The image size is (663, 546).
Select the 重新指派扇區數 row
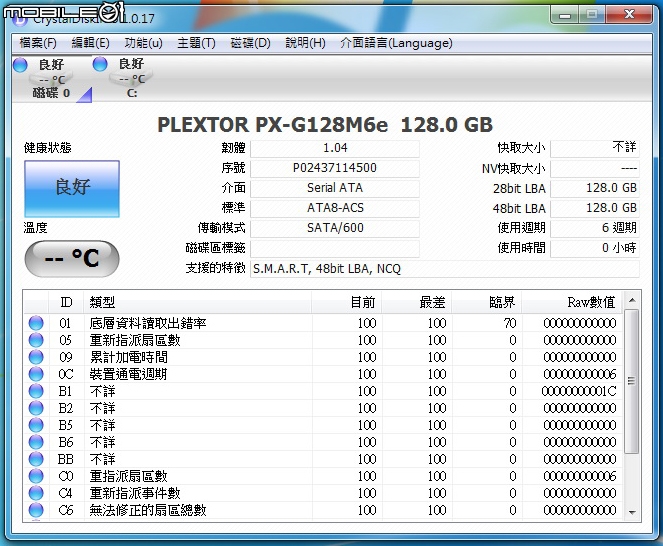point(323,340)
